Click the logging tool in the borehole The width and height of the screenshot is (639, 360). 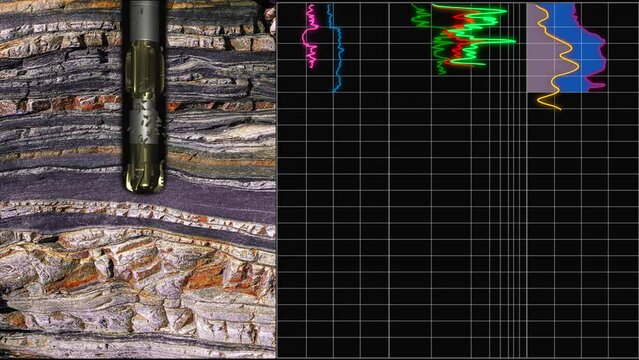(x=144, y=96)
